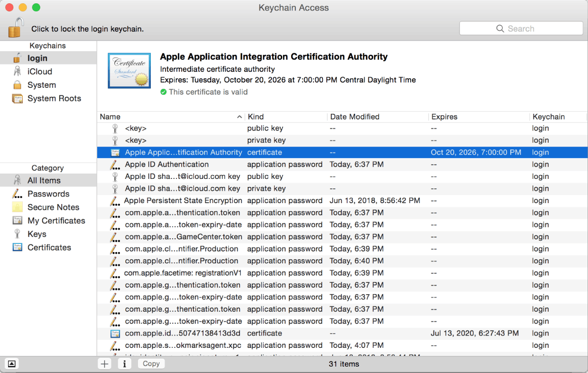
Task: Click the iCloud keychain keys icon
Action: click(x=18, y=72)
